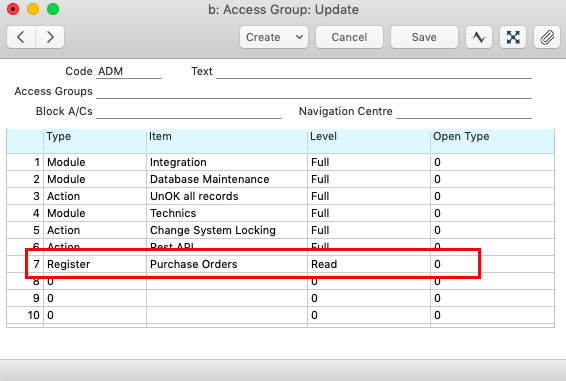Image resolution: width=566 pixels, height=381 pixels.
Task: Open record history activity icon
Action: (x=479, y=37)
